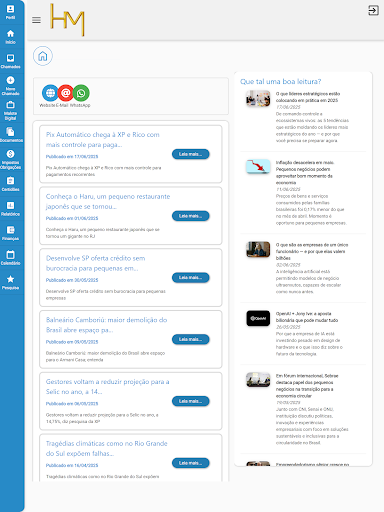Viewport: 384px width, 512px height.
Task: Click Publicado em 17/06/2025 date text
Action: tap(72, 156)
